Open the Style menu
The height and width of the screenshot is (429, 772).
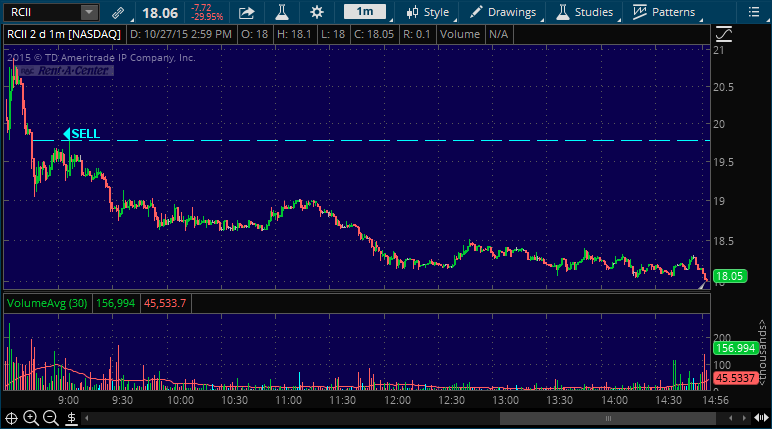(427, 13)
